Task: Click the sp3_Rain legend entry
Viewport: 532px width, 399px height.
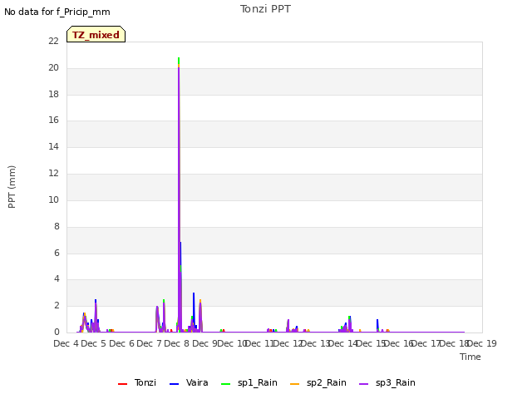Action: [387, 382]
